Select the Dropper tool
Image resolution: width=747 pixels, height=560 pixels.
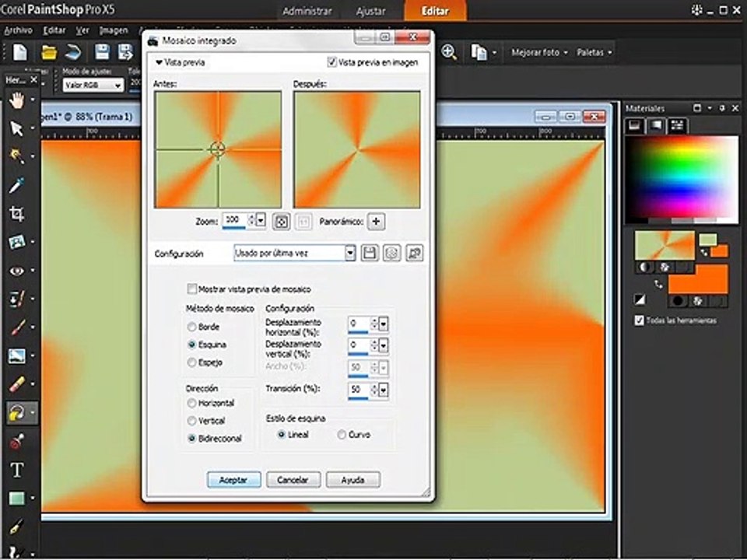(17, 185)
